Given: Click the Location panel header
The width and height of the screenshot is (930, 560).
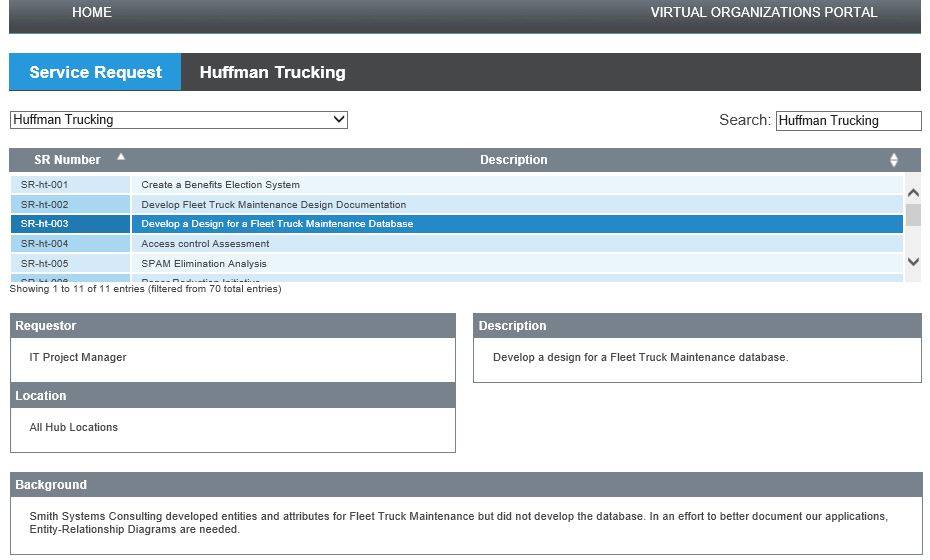Looking at the screenshot, I should [232, 396].
